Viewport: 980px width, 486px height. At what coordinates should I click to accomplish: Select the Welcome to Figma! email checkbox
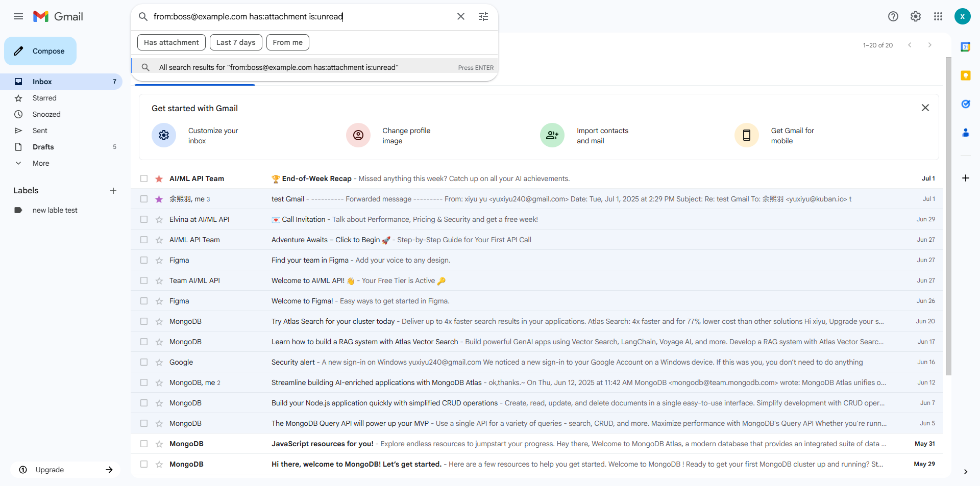(x=144, y=301)
